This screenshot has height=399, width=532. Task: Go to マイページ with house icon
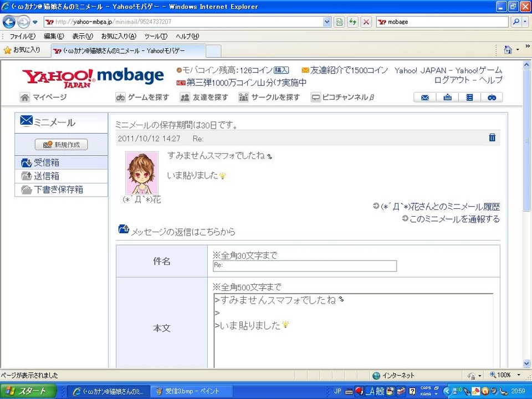tap(43, 98)
